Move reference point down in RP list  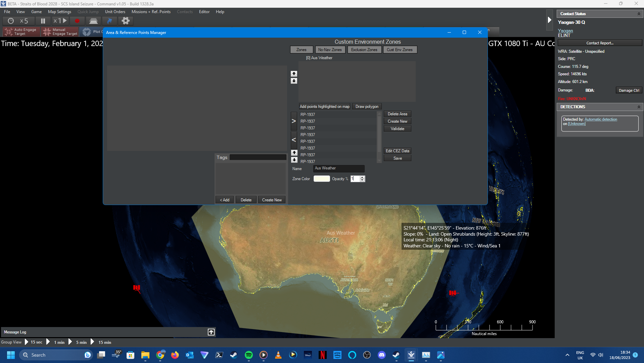pos(294,160)
